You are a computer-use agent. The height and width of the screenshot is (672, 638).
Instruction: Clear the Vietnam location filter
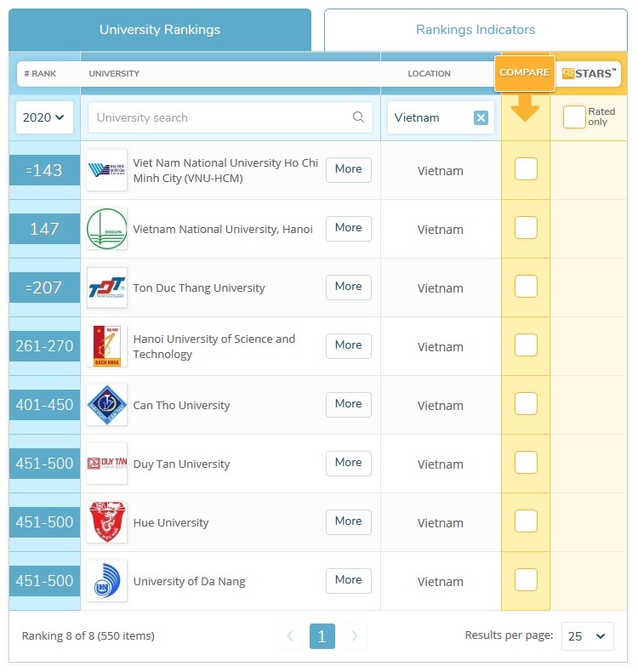coord(481,117)
